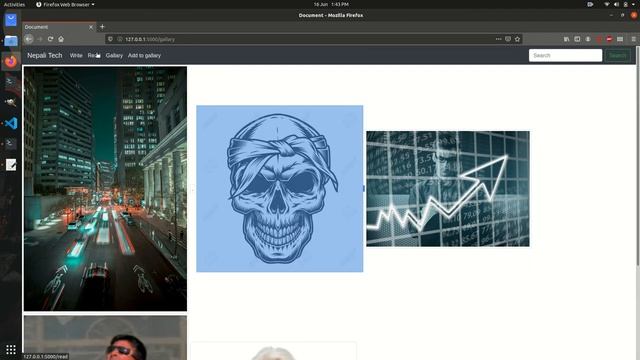Image resolution: width=640 pixels, height=360 pixels.
Task: Click the Firefox icon in the dock
Action: 11,61
